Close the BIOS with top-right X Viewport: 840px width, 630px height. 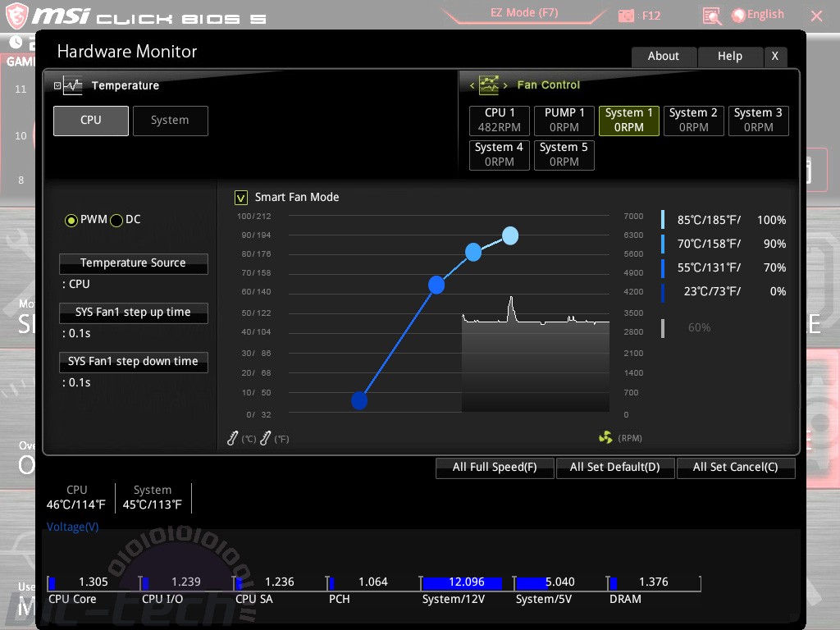coord(816,16)
